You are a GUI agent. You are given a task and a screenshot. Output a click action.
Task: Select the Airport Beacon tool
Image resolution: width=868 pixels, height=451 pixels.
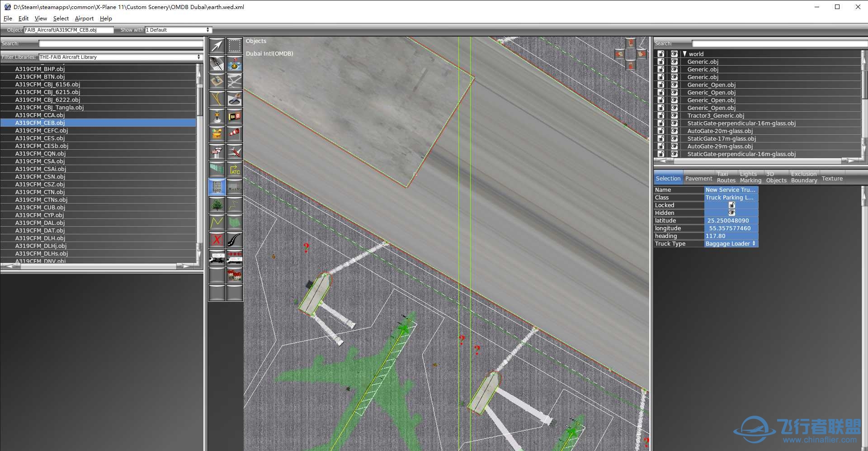[217, 134]
